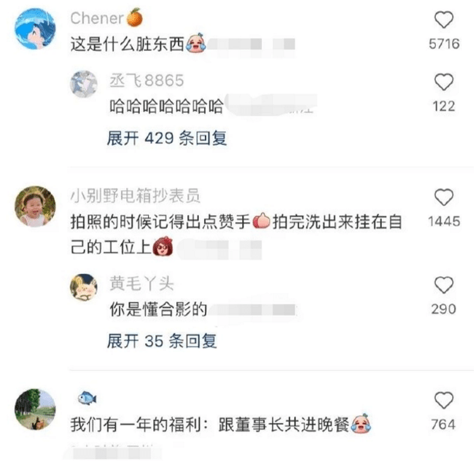Tap the username 黄毛丫头
476x461 pixels.
click(x=141, y=283)
